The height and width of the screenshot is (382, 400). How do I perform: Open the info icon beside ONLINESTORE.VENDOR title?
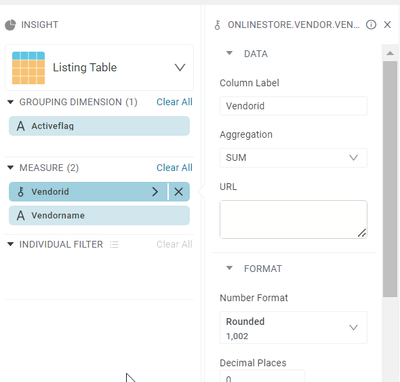371,25
